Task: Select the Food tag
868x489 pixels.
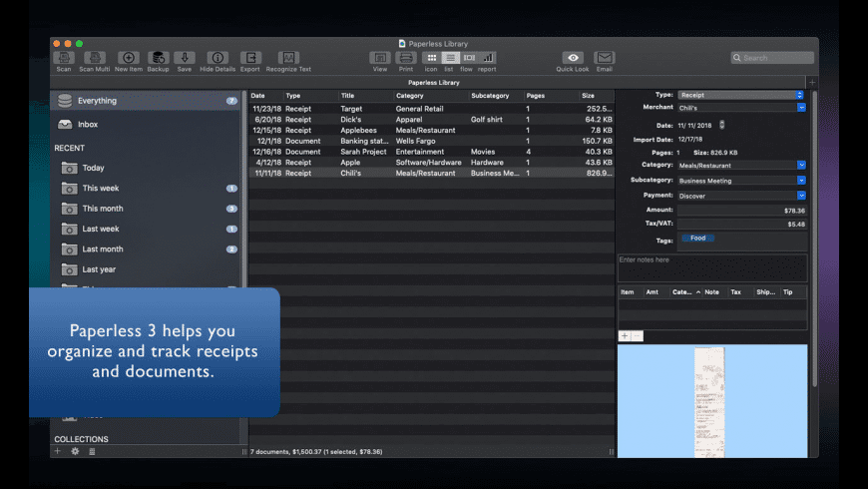Action: coord(698,239)
